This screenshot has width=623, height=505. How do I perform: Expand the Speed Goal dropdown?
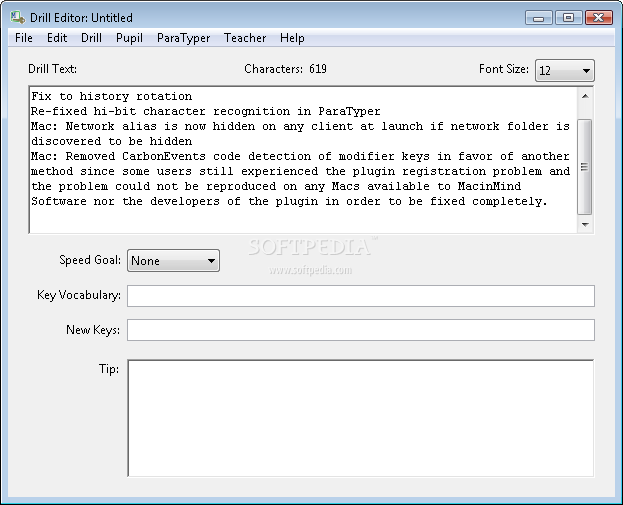click(173, 261)
